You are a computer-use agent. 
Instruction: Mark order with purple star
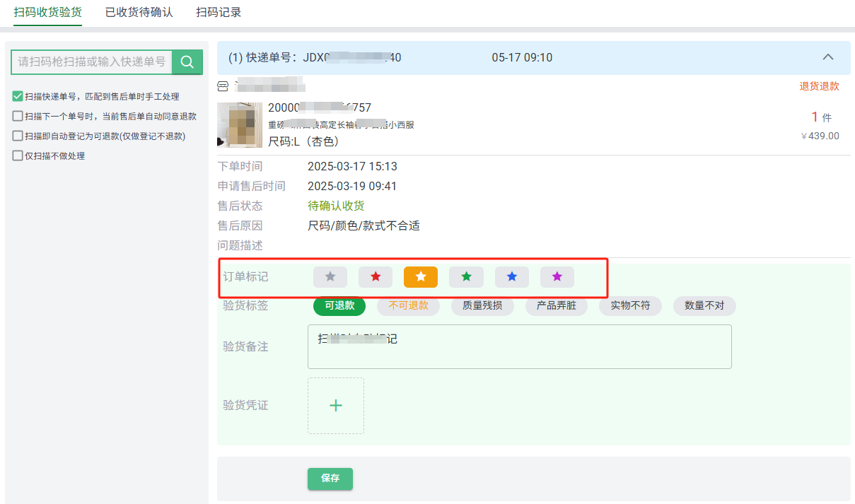pyautogui.click(x=557, y=277)
